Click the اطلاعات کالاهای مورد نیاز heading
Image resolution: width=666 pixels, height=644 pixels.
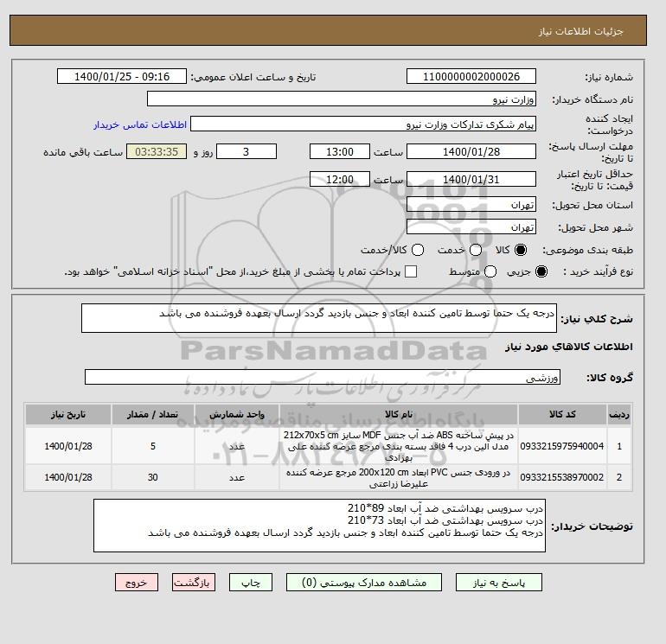point(569,347)
